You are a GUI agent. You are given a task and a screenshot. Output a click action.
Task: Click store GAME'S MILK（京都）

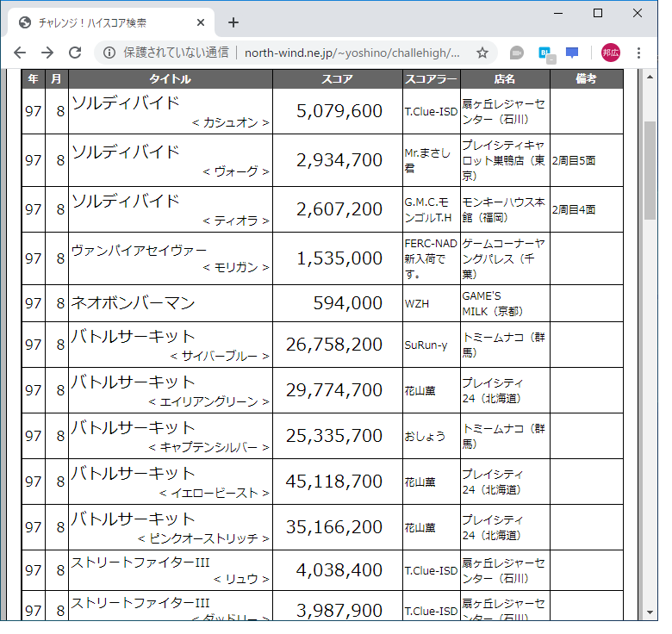(493, 304)
